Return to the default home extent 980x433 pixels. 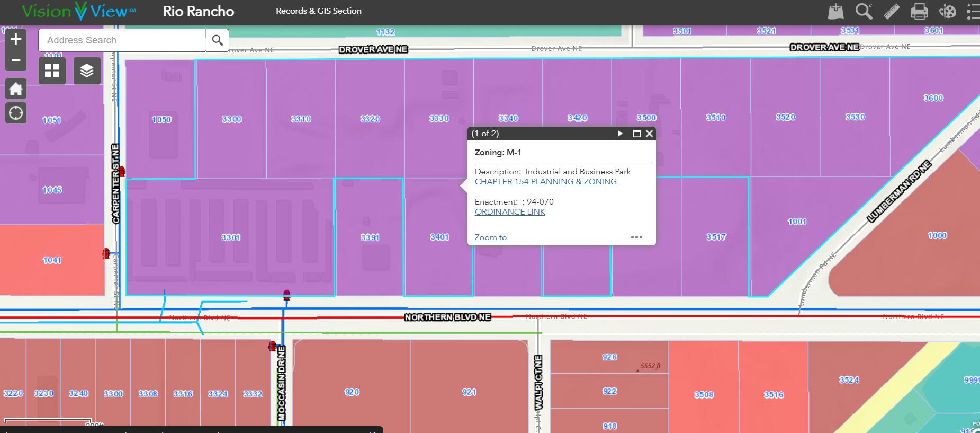tap(16, 89)
